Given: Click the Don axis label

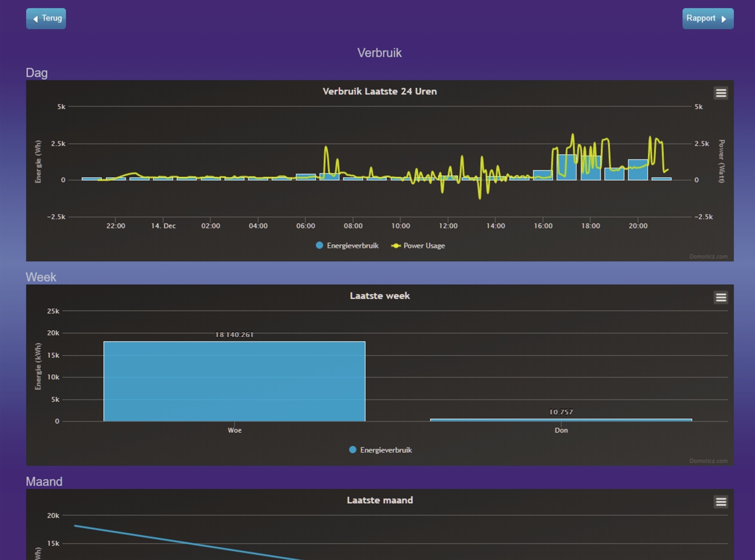Looking at the screenshot, I should tap(561, 430).
